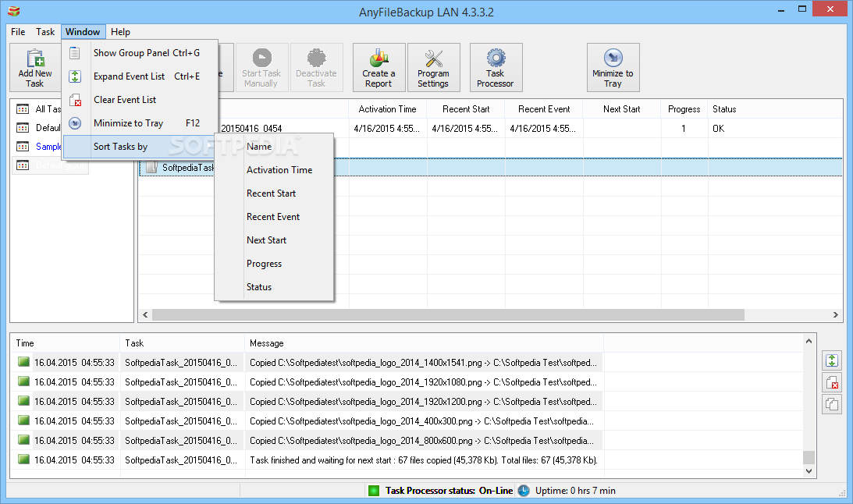Select the Sample group in tree
The image size is (853, 504).
48,146
